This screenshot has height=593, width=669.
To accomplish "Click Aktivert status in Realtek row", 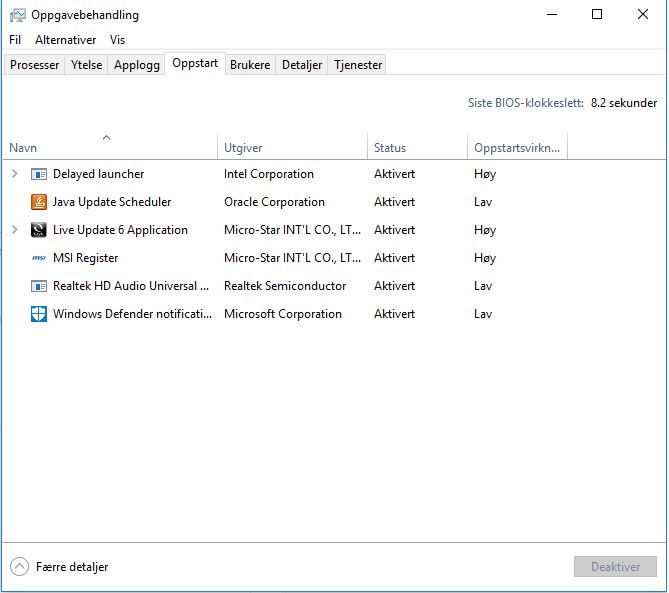I will point(394,286).
